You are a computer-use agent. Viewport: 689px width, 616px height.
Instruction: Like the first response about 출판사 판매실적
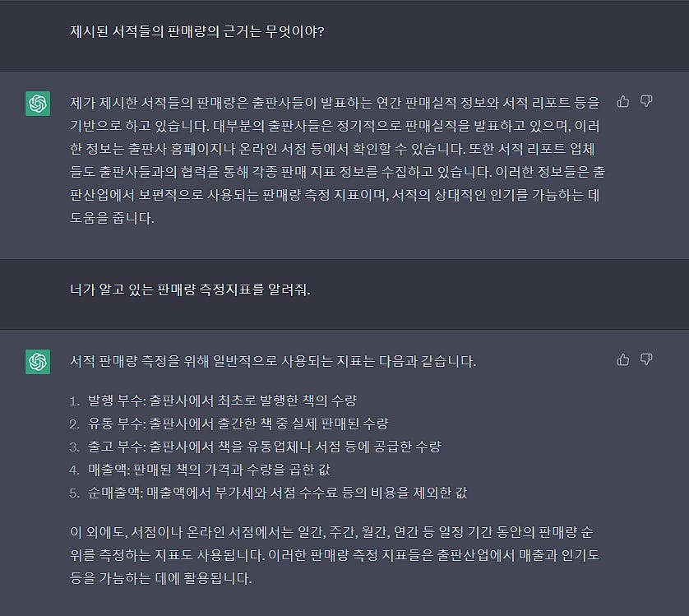pyautogui.click(x=622, y=102)
